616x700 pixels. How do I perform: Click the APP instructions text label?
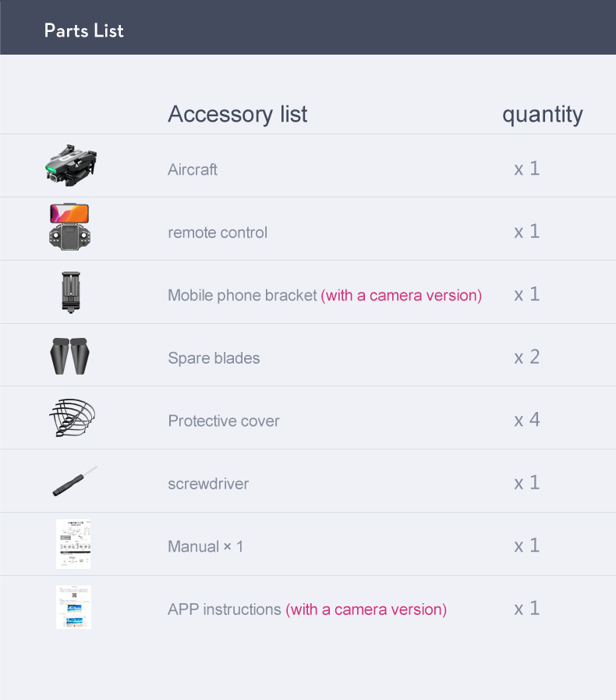click(x=225, y=609)
